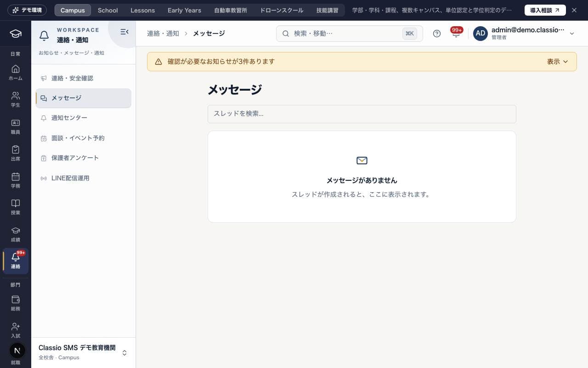Screen dimensions: 588x368
Task: Collapse the workspace sidebar panel
Action: point(124,32)
